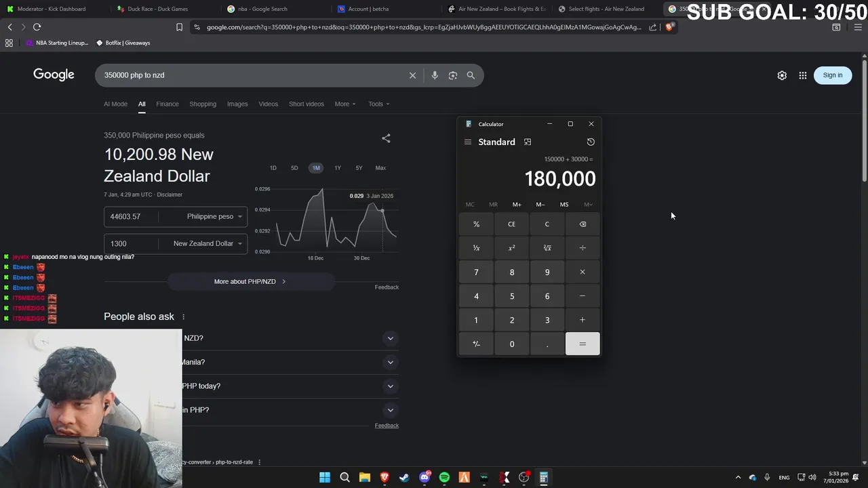The height and width of the screenshot is (488, 868).
Task: Click the reciprocal 1/x key
Action: pyautogui.click(x=476, y=248)
